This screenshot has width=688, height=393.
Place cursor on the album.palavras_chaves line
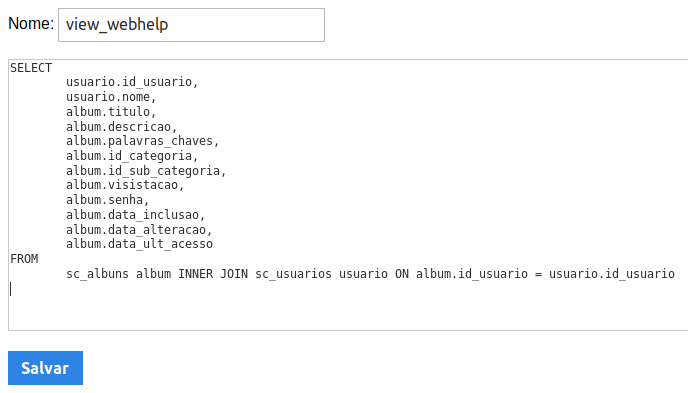pos(142,141)
